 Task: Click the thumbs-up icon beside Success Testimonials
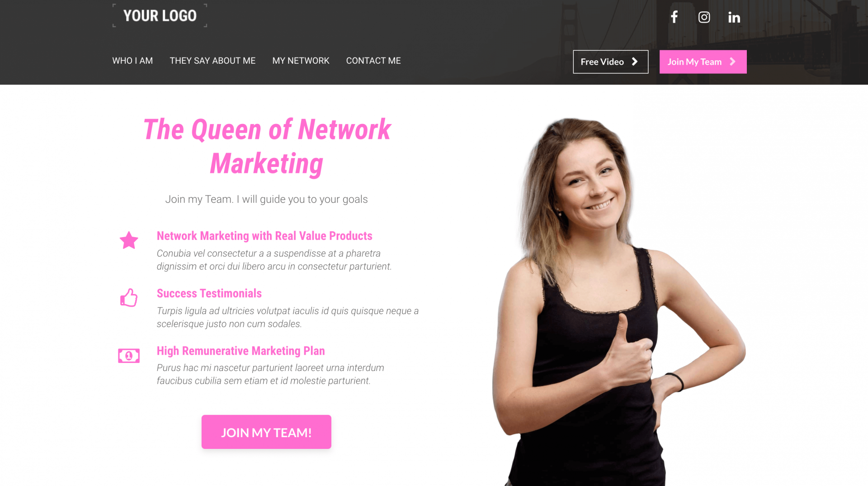point(129,297)
